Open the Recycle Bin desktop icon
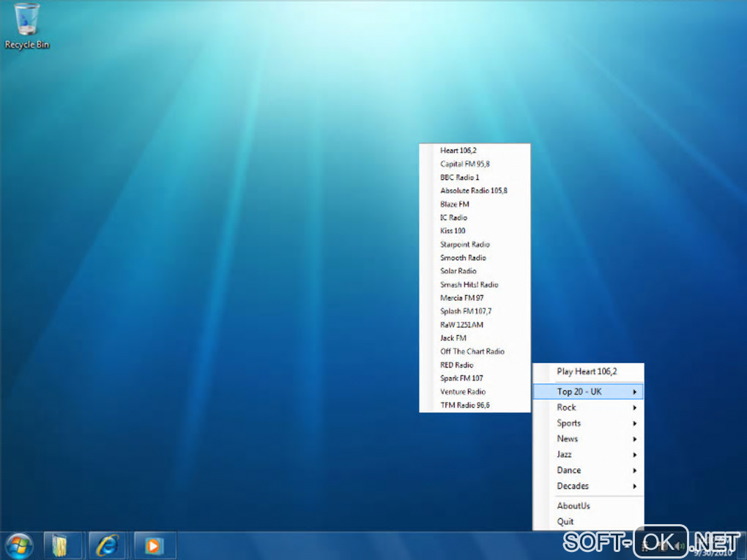Image resolution: width=747 pixels, height=560 pixels. (x=26, y=26)
